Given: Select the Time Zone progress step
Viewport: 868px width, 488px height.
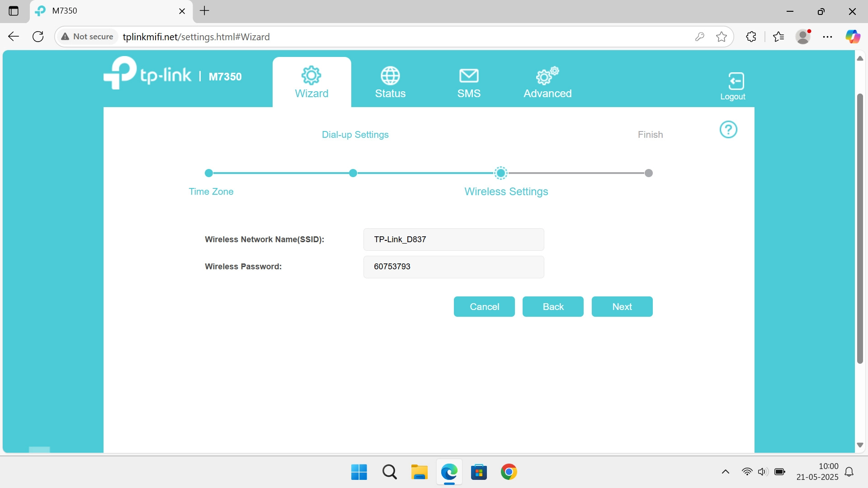Looking at the screenshot, I should (x=208, y=173).
